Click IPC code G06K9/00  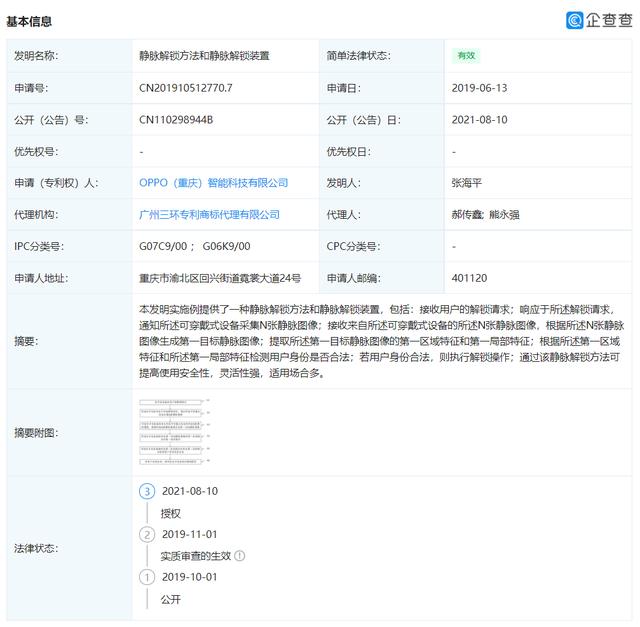[227, 246]
